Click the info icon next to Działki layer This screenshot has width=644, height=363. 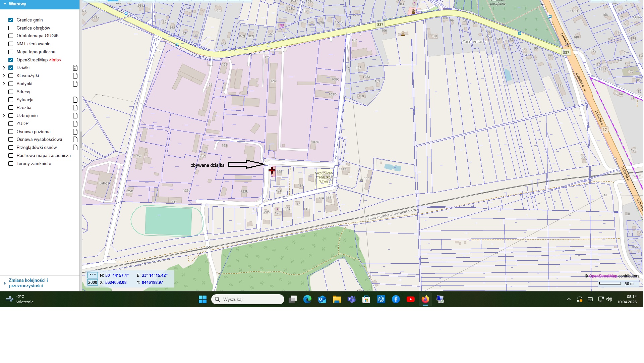[75, 68]
